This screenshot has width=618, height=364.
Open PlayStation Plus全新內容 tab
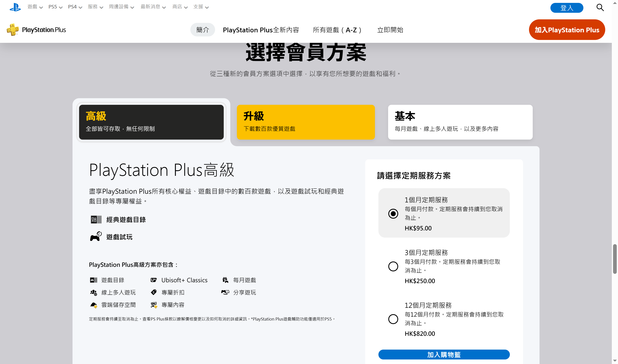(x=261, y=30)
